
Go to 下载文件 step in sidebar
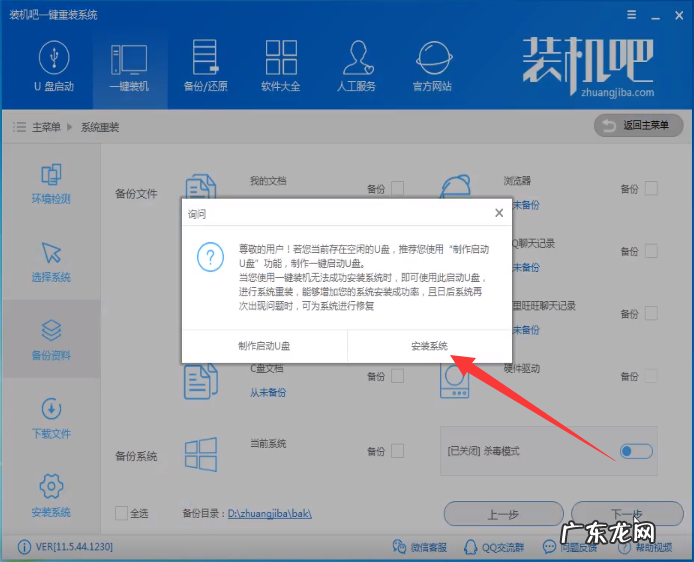click(51, 418)
